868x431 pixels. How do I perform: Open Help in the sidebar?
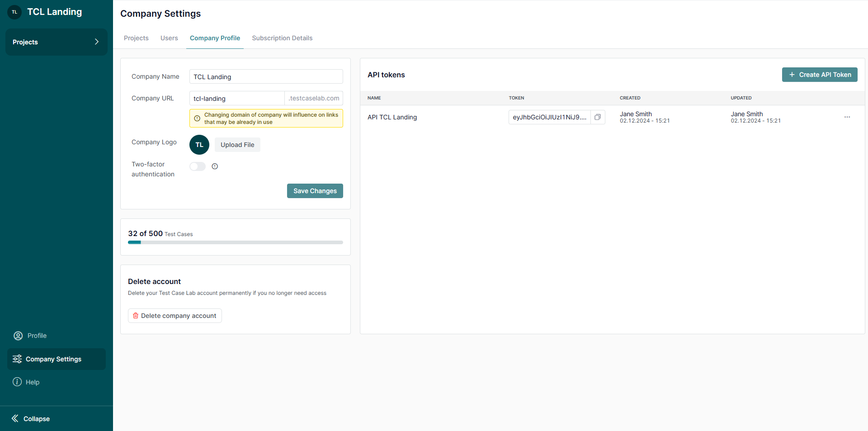26,382
